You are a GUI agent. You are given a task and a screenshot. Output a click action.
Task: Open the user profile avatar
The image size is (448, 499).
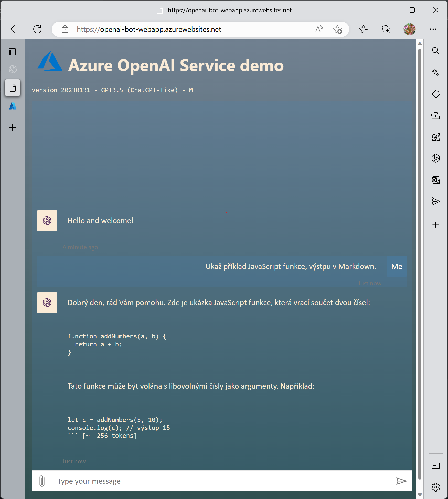[410, 29]
